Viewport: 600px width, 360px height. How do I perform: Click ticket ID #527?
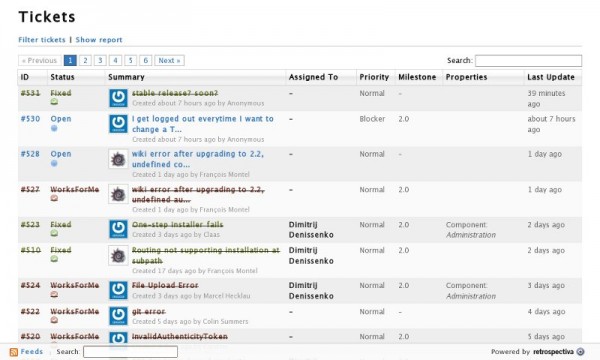pos(30,189)
